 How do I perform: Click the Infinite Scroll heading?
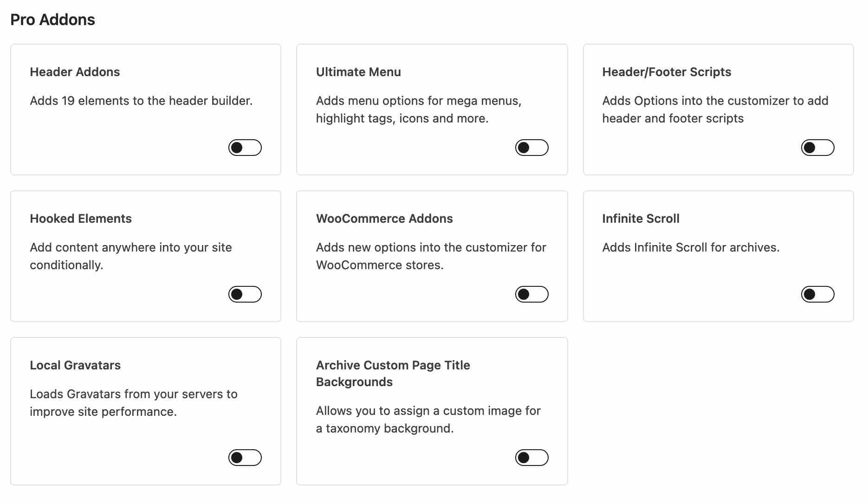pyautogui.click(x=641, y=219)
